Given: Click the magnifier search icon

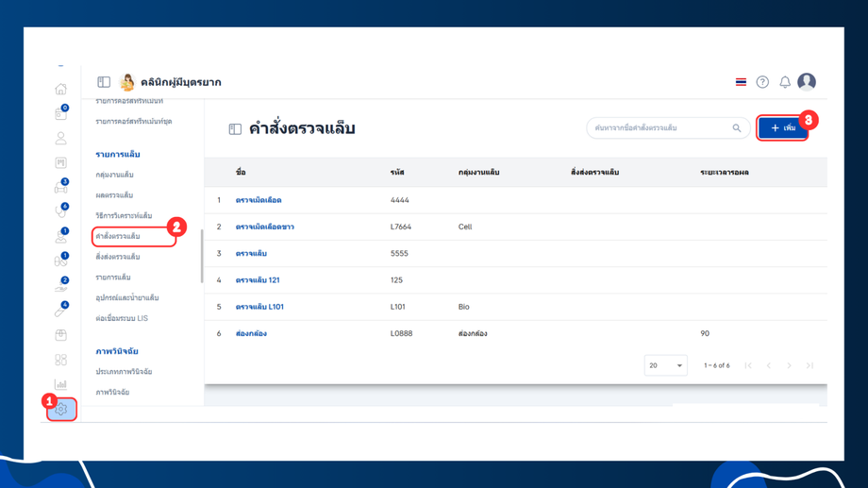Looking at the screenshot, I should (x=736, y=128).
